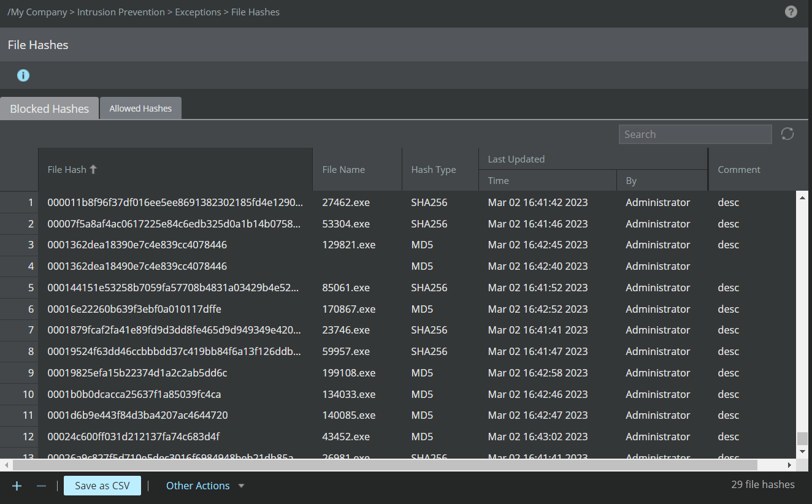Click hash 000011b8f96f37df016ee5ee869...
This screenshot has height=504, width=812.
coord(175,202)
